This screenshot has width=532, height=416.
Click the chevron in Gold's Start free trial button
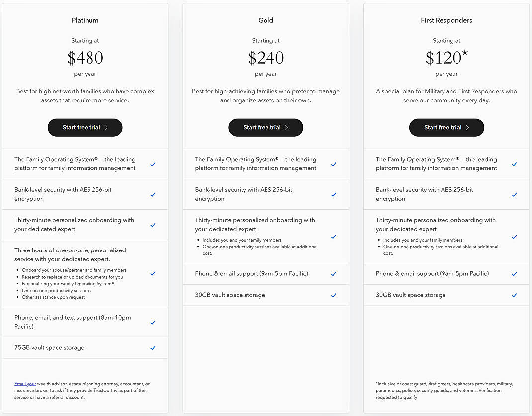[287, 127]
